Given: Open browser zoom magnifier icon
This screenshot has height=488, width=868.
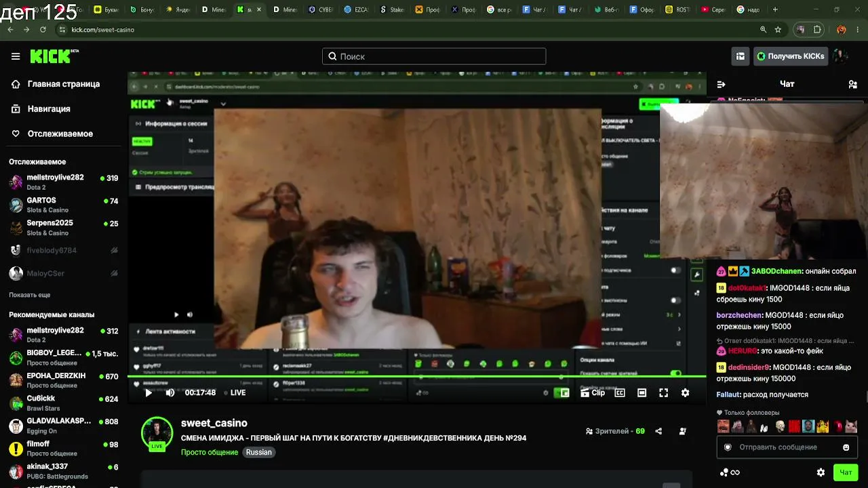Looking at the screenshot, I should coord(764,30).
